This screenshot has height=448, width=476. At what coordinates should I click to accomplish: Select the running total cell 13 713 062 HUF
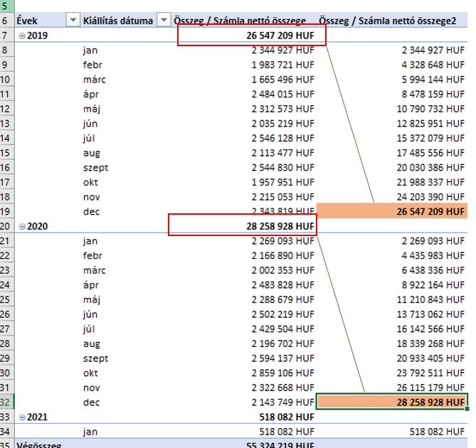[430, 314]
